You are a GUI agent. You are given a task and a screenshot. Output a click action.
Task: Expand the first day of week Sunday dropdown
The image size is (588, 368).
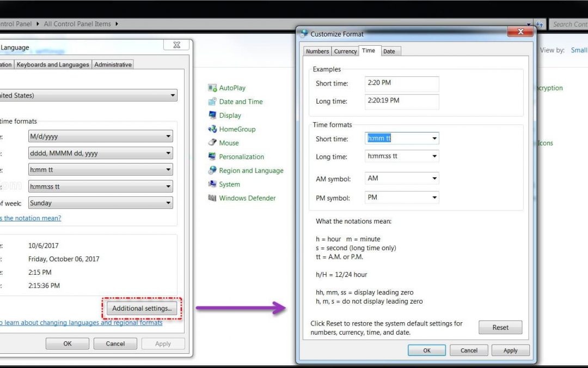pyautogui.click(x=168, y=203)
